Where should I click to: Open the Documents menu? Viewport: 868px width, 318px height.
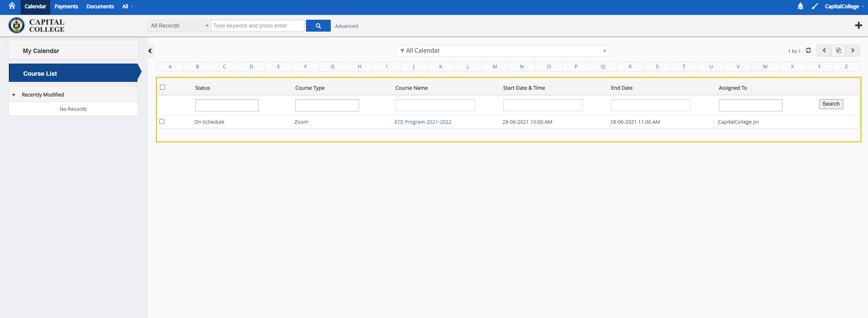pos(100,6)
